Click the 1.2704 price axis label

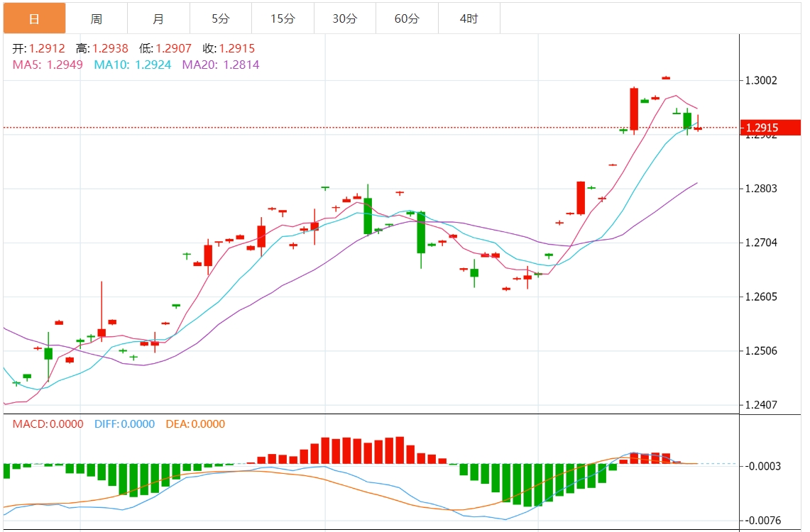[x=761, y=243]
